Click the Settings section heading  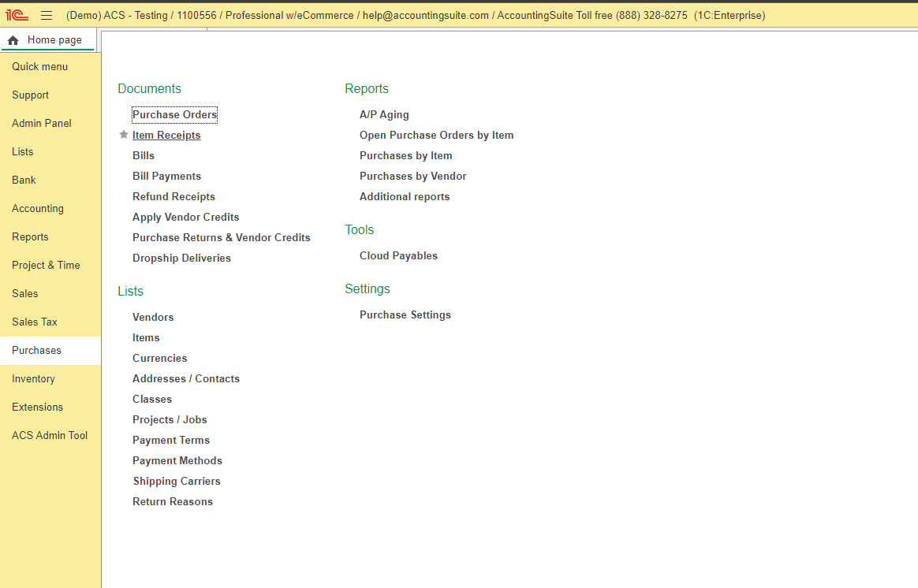click(x=367, y=288)
